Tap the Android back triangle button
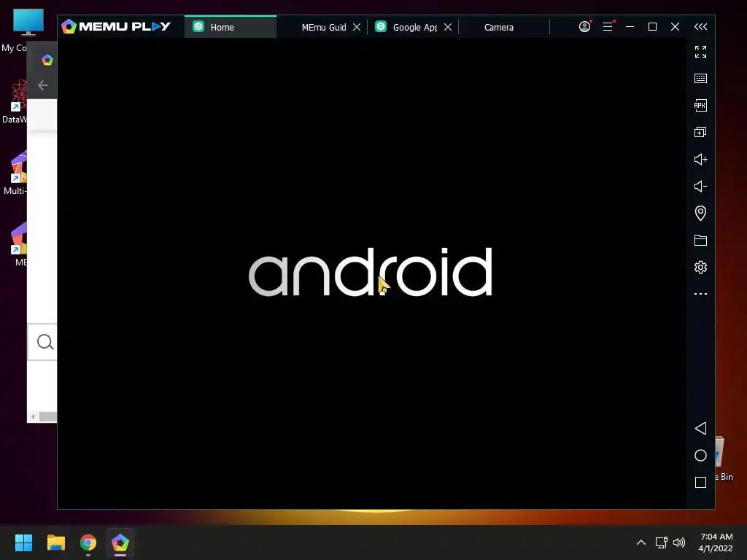Image resolution: width=747 pixels, height=560 pixels. (700, 428)
